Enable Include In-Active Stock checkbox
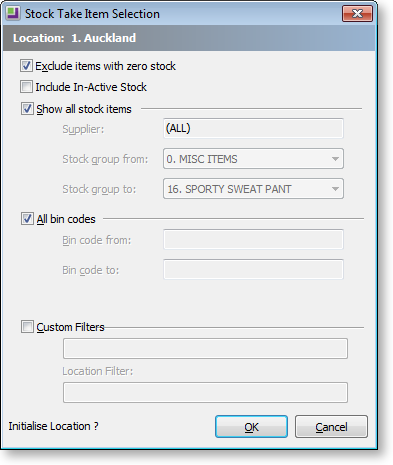This screenshot has height=465, width=393. 26,87
